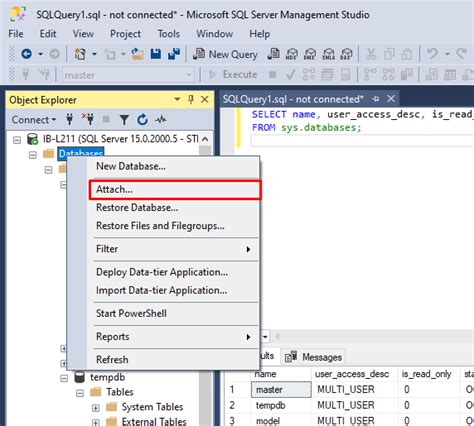Click the Navigate Backward arrow icon

[26, 54]
